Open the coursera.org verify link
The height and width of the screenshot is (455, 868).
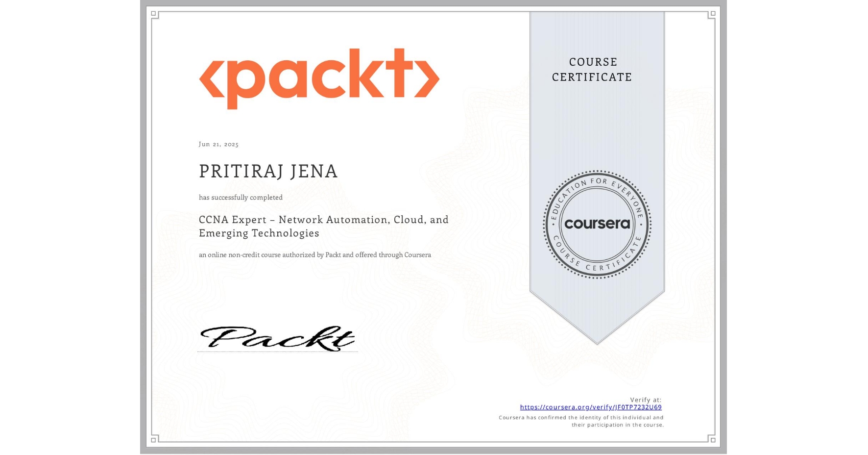(x=591, y=407)
